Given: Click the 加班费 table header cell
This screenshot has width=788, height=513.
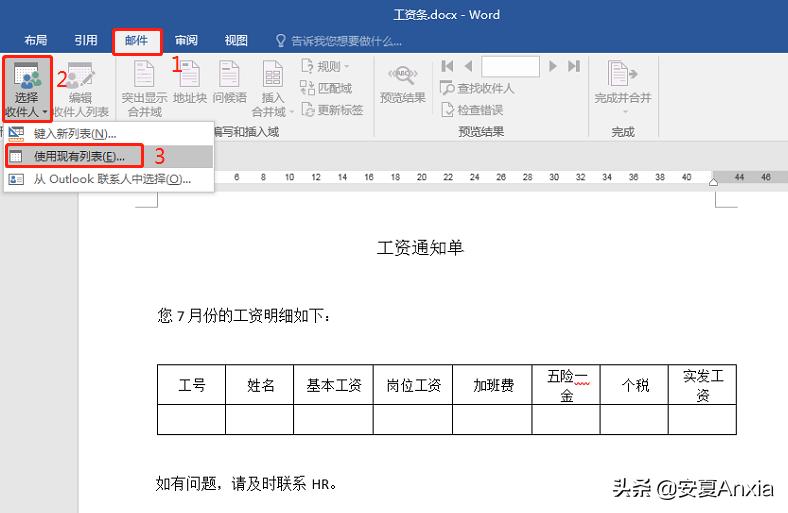Looking at the screenshot, I should (x=492, y=385).
